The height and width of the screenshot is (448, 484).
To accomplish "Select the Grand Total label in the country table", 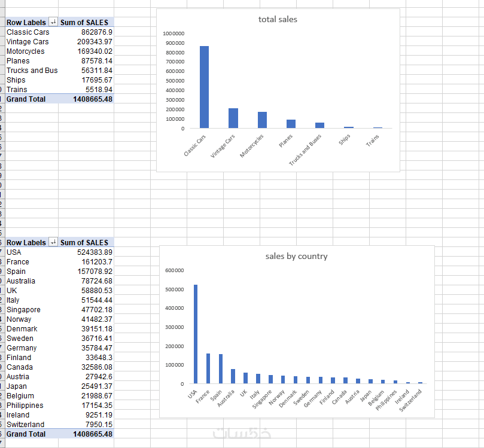I will click(32, 434).
